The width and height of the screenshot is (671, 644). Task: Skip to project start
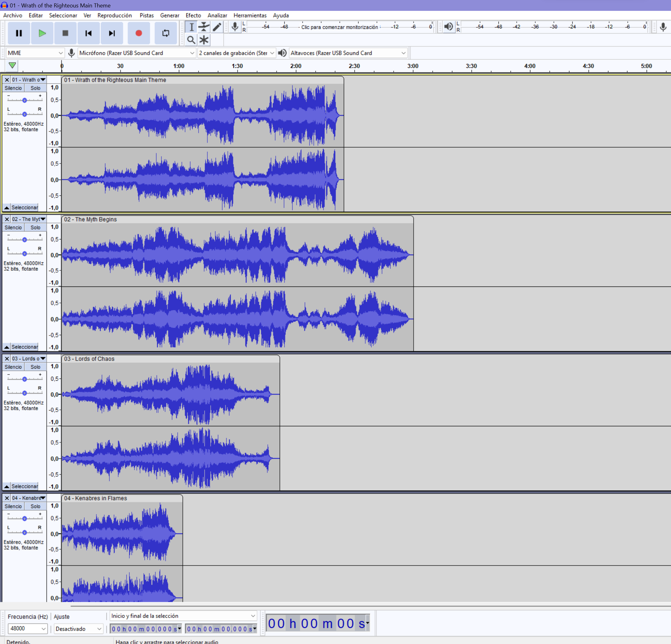pos(88,33)
